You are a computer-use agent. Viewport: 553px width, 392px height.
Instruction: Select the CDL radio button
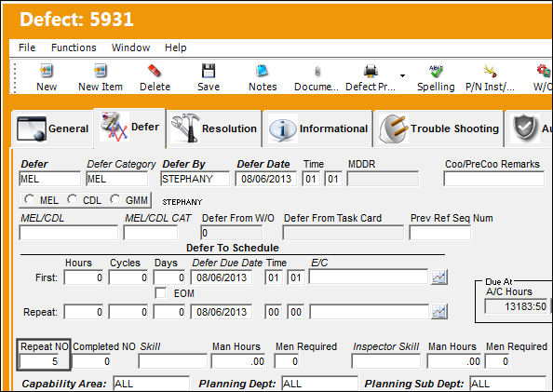click(x=72, y=199)
